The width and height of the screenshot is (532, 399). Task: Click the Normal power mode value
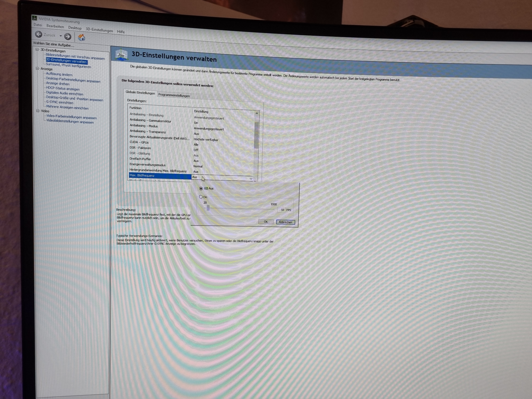(198, 166)
